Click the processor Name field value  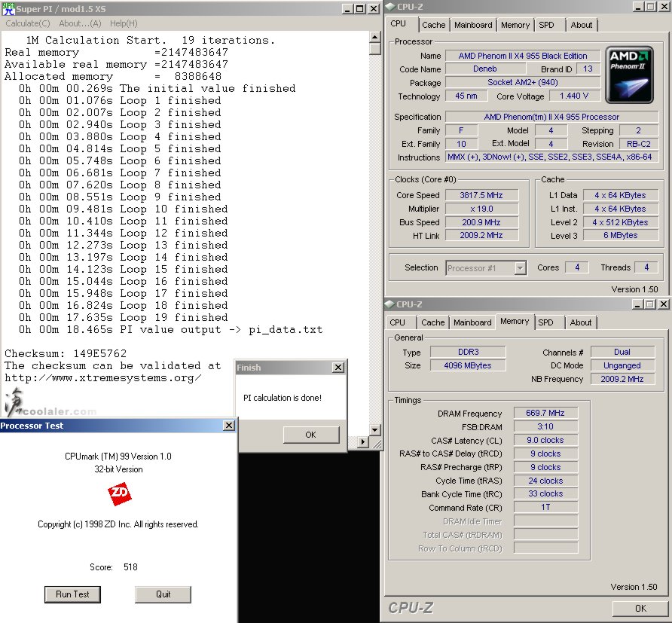click(522, 56)
